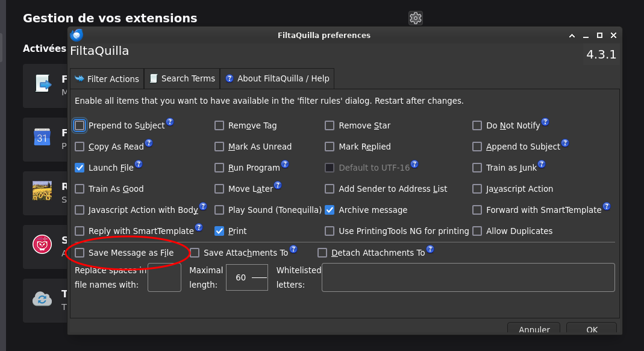Uncheck the Archive message checkbox

[330, 210]
